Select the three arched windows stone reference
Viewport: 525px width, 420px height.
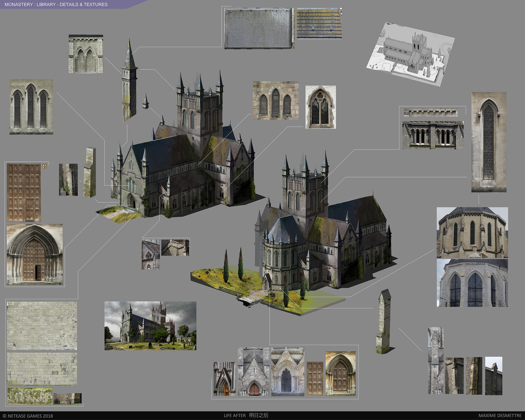275,100
